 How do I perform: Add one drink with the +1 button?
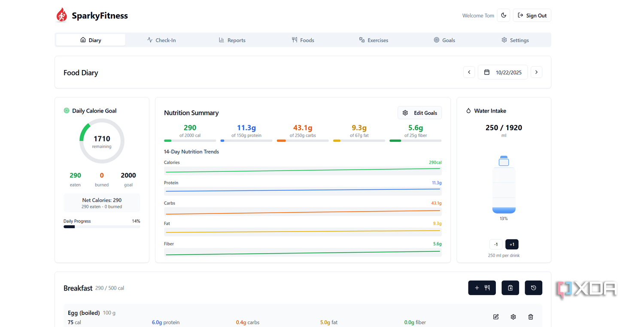pos(512,244)
